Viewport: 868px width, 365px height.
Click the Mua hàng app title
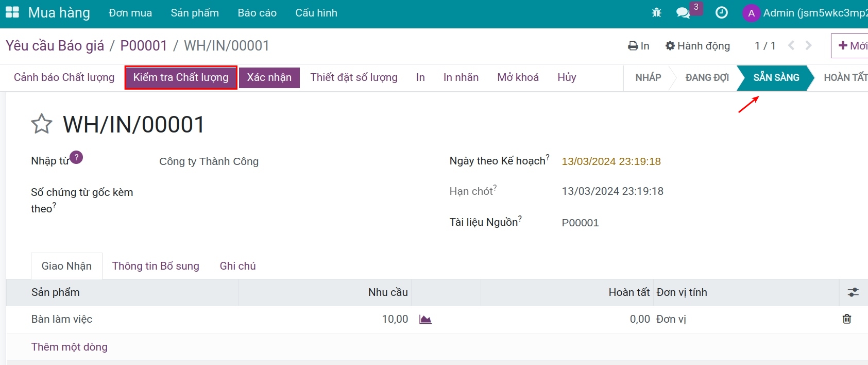tap(59, 13)
